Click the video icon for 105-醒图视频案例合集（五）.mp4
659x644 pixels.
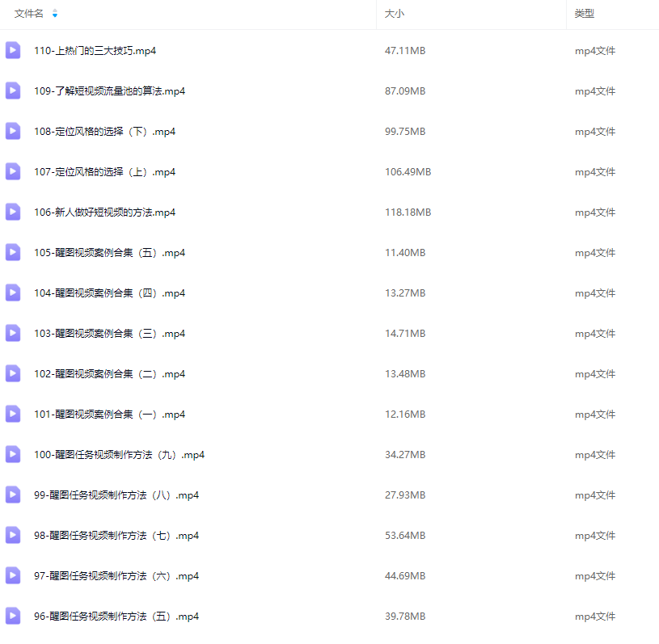[13, 252]
